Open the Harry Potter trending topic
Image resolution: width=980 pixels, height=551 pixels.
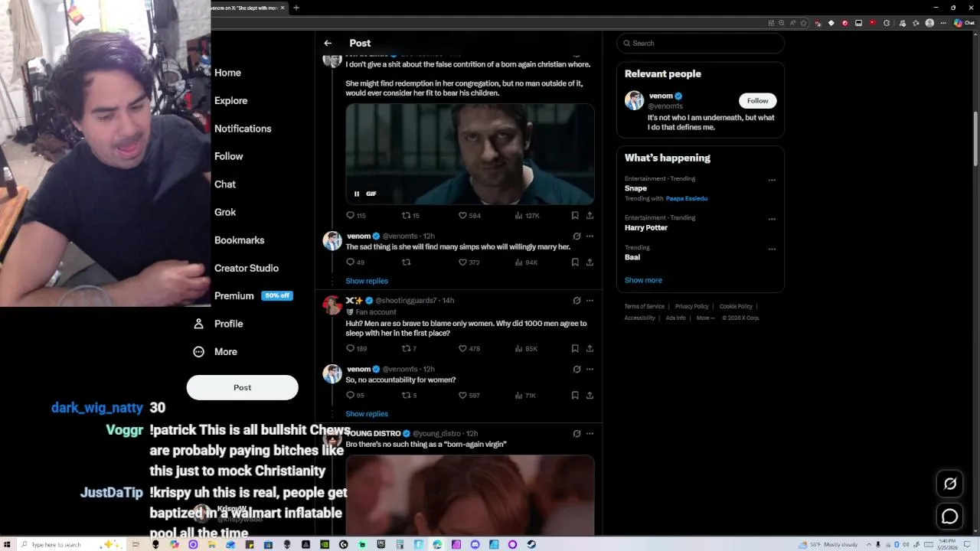point(646,228)
